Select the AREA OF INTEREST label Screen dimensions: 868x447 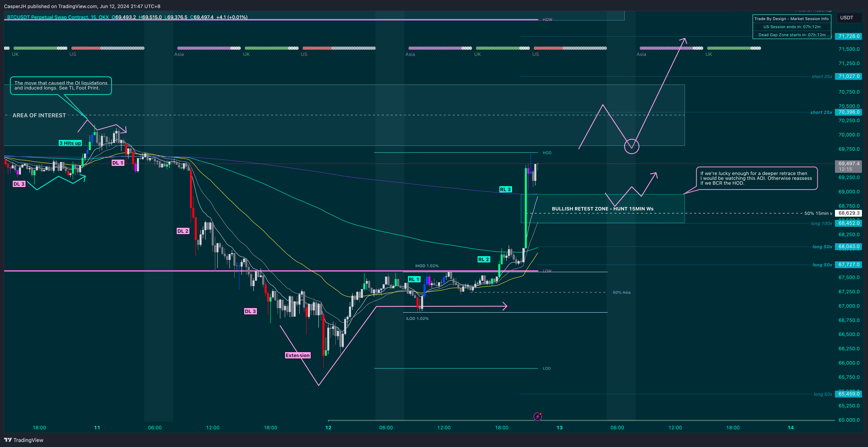39,115
